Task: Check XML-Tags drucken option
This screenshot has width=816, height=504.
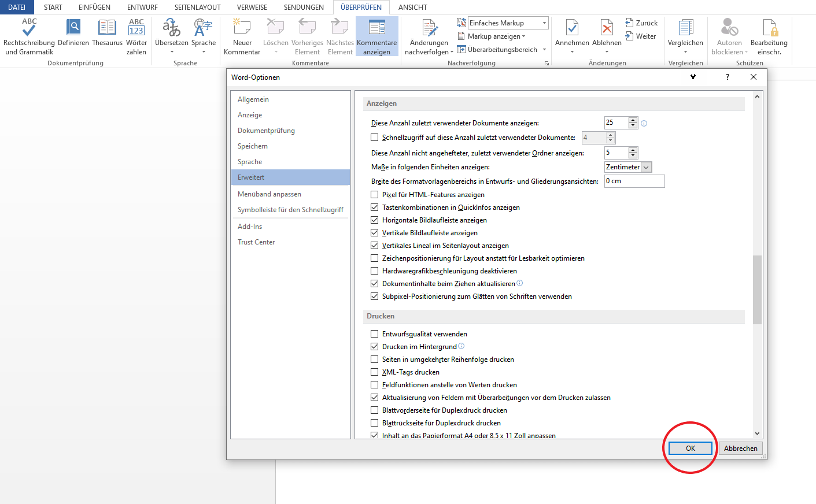Action: (x=374, y=372)
